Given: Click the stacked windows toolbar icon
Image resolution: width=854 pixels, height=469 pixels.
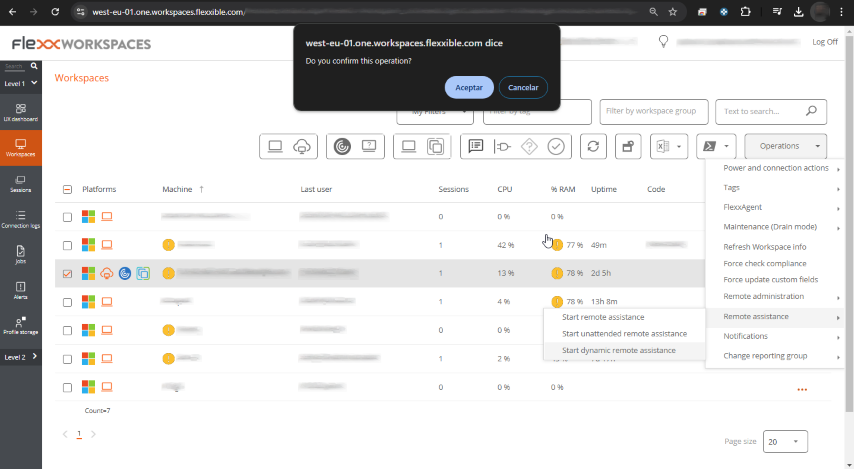Looking at the screenshot, I should [x=435, y=146].
